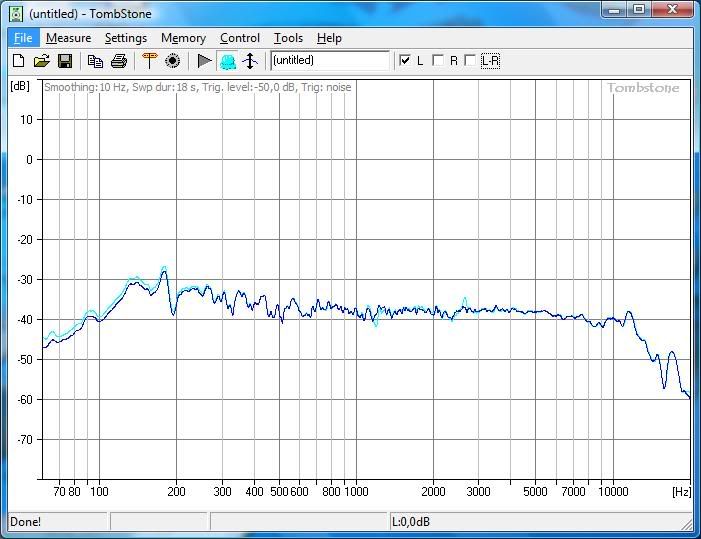Open the Measure menu

click(x=68, y=38)
